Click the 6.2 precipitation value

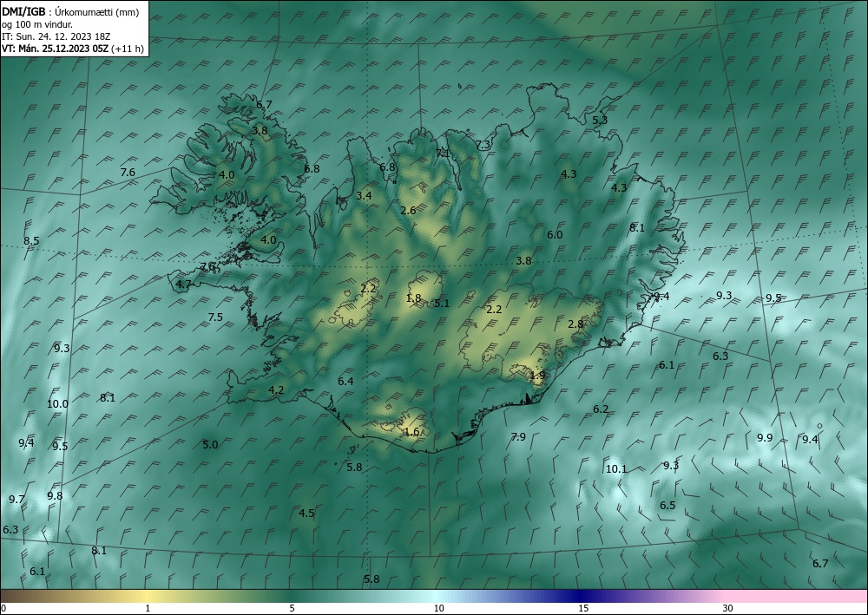point(601,409)
